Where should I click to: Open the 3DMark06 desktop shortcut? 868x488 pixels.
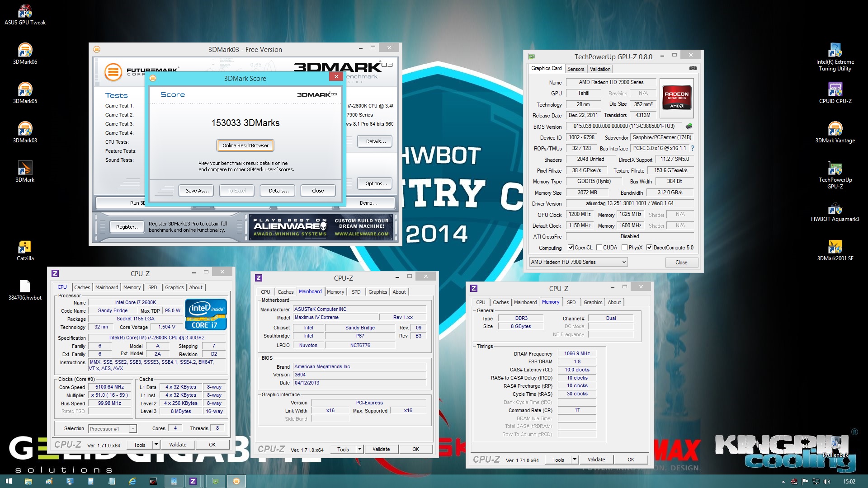25,54
